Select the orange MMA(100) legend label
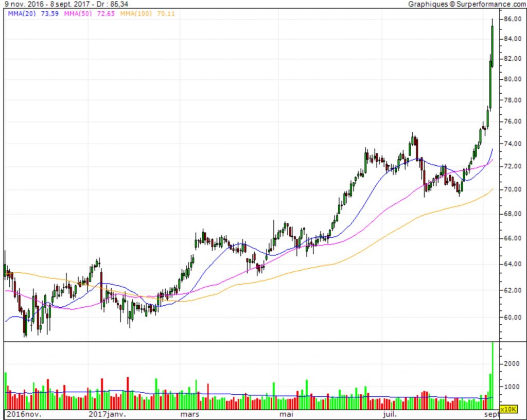The image size is (527, 420). point(136,13)
